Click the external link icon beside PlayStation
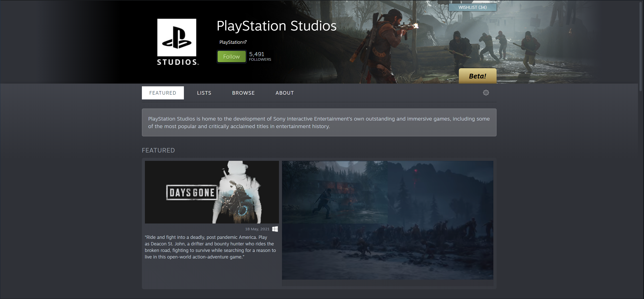 click(245, 42)
